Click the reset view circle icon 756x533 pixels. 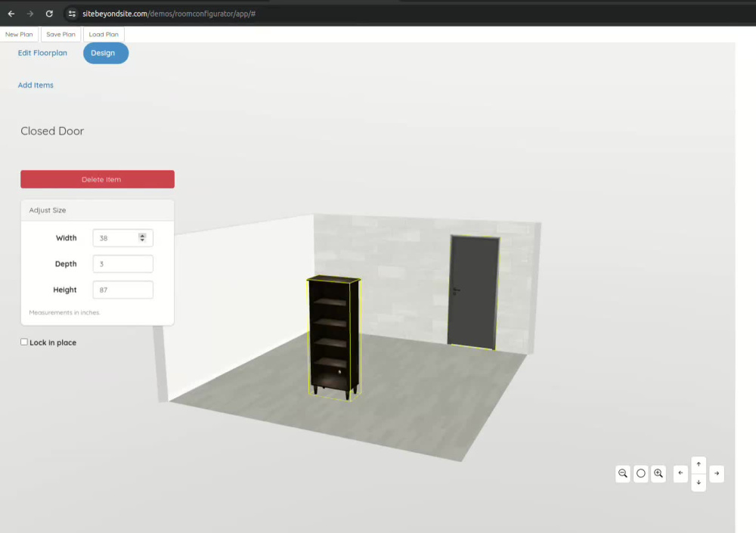click(x=640, y=473)
